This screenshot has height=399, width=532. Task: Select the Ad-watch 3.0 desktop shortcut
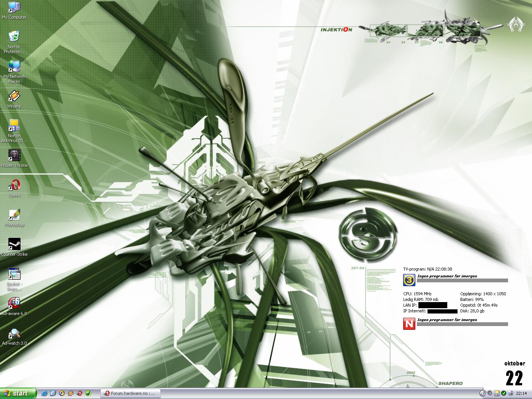tap(14, 336)
